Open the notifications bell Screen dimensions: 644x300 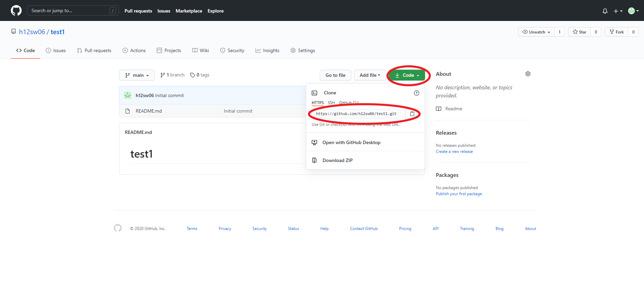click(605, 11)
